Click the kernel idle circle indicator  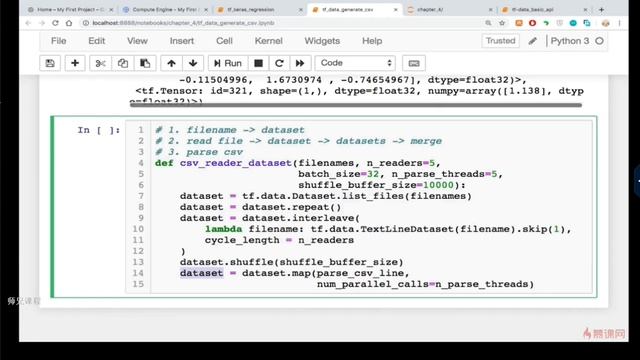[x=599, y=41]
